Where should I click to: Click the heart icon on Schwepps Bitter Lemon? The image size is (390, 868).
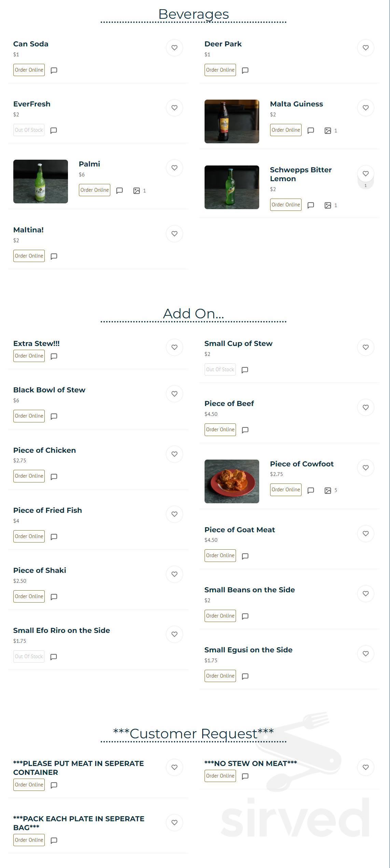366,173
